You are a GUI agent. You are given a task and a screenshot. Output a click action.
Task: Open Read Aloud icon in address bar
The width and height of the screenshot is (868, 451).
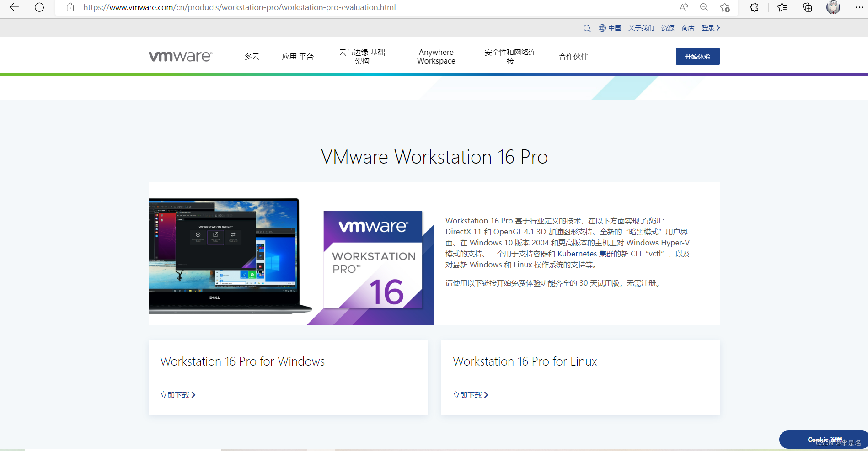(684, 7)
